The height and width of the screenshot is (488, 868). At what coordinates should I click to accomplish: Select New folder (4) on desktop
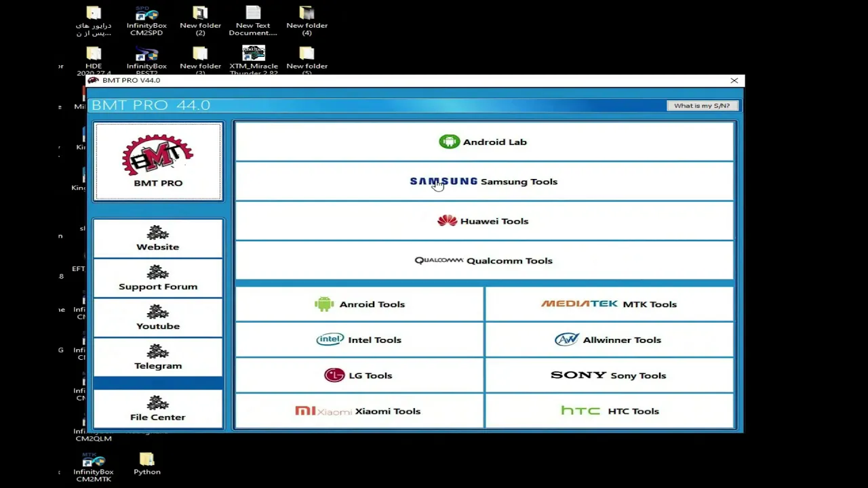tap(307, 21)
